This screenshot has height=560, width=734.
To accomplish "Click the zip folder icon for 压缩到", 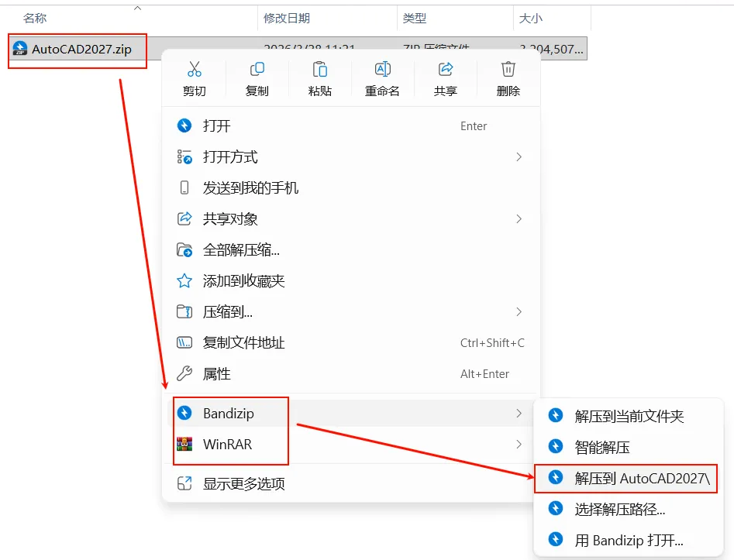I will point(184,311).
